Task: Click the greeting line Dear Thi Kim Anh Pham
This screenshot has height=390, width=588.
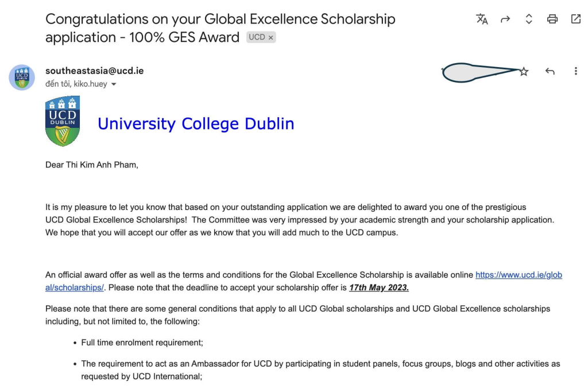Action: point(92,165)
